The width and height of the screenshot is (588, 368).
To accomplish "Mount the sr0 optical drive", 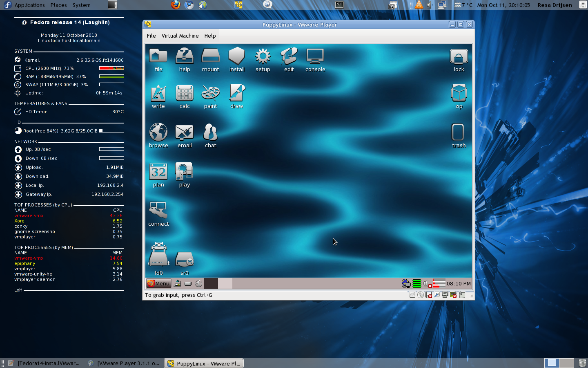I will [185, 259].
